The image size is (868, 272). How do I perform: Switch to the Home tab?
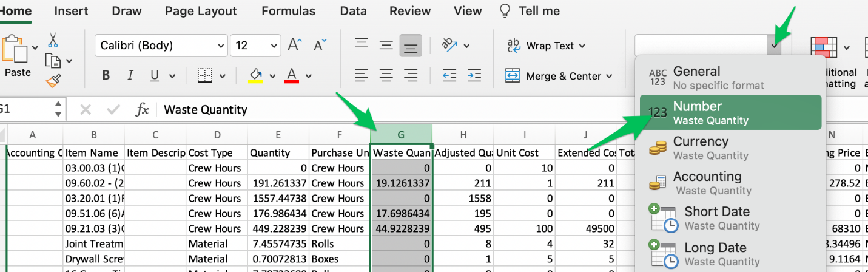(x=15, y=11)
